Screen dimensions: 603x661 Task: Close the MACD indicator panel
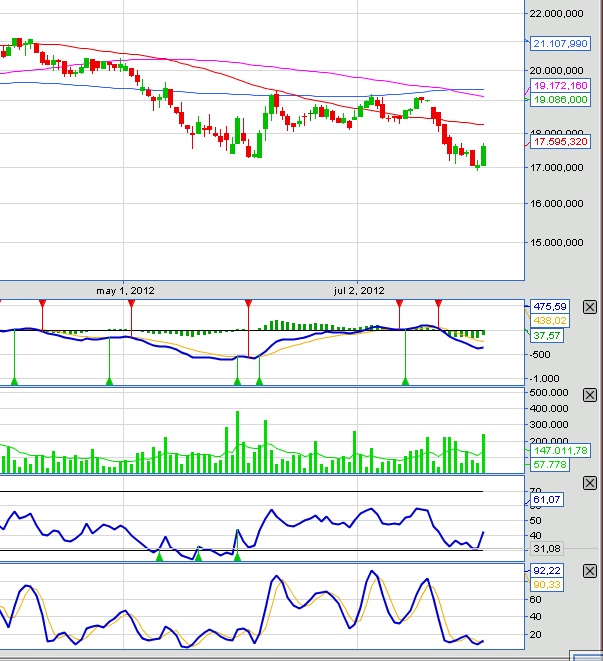tap(589, 307)
